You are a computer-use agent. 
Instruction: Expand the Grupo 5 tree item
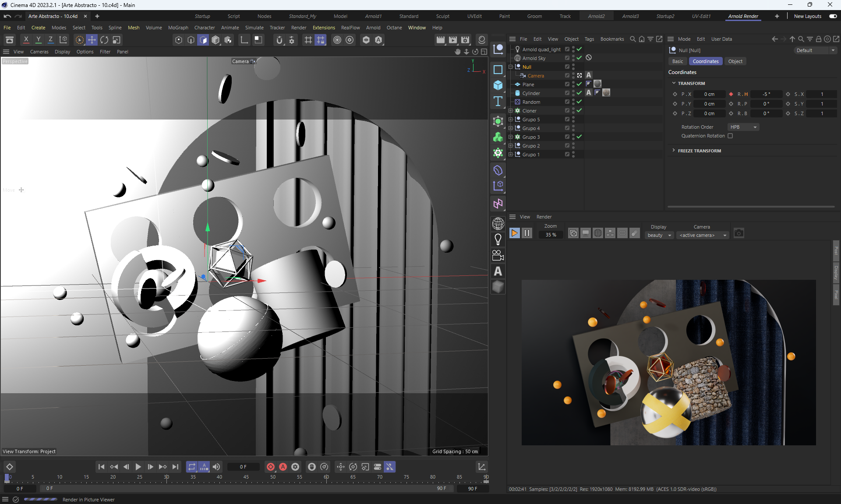[511, 119]
